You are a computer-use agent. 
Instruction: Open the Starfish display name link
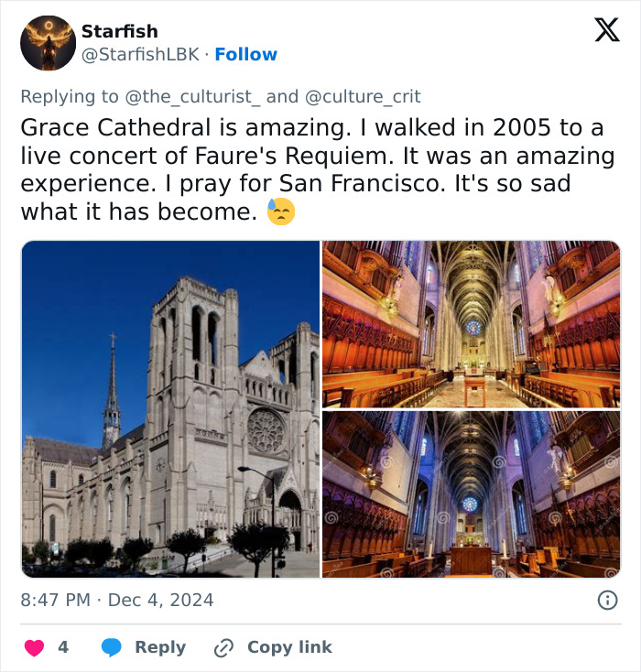119,31
